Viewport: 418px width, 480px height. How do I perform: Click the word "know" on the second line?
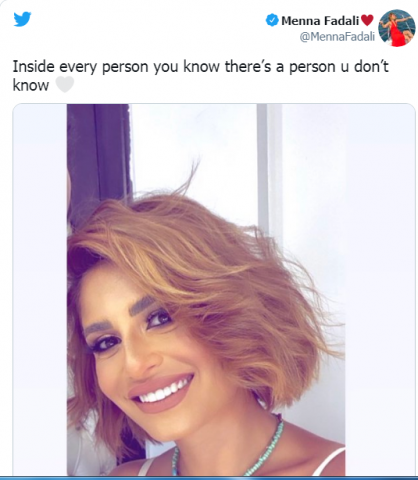pyautogui.click(x=31, y=85)
